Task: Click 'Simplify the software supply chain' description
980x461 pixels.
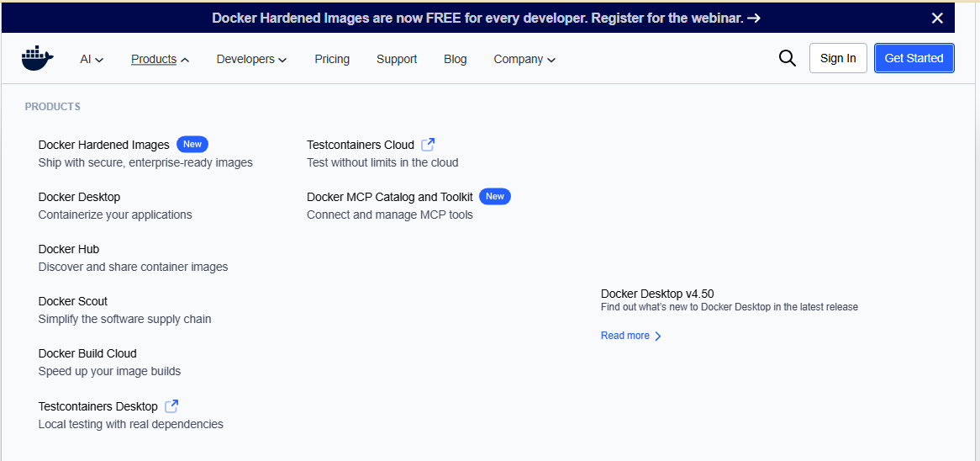Action: click(125, 319)
